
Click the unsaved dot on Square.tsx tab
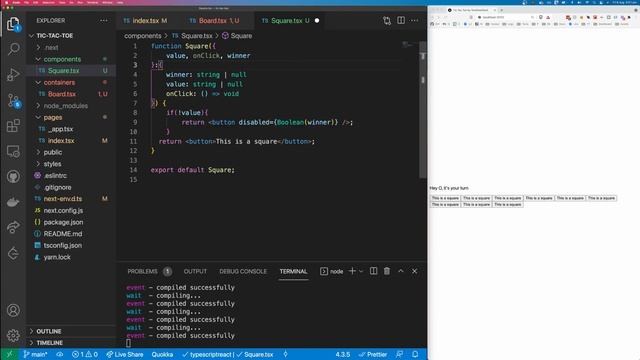(317, 20)
